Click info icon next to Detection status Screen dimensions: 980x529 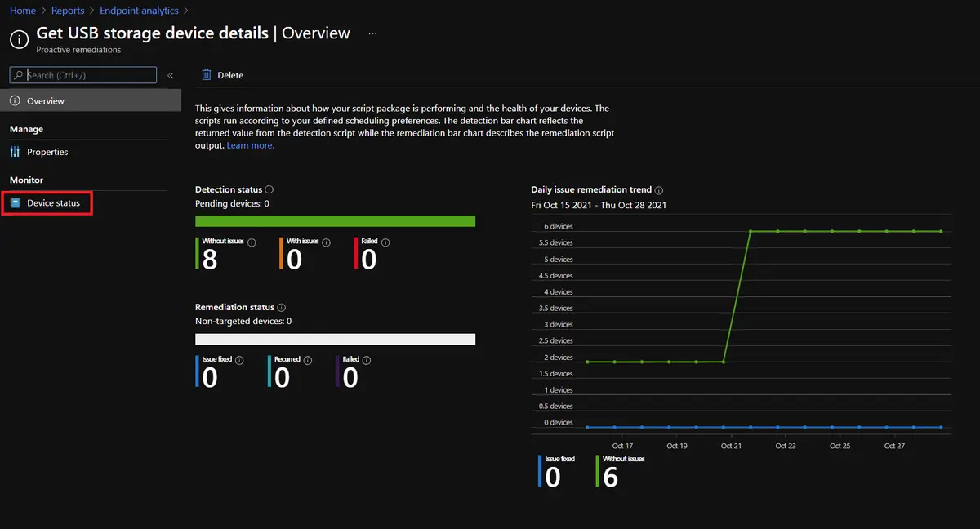pos(269,189)
